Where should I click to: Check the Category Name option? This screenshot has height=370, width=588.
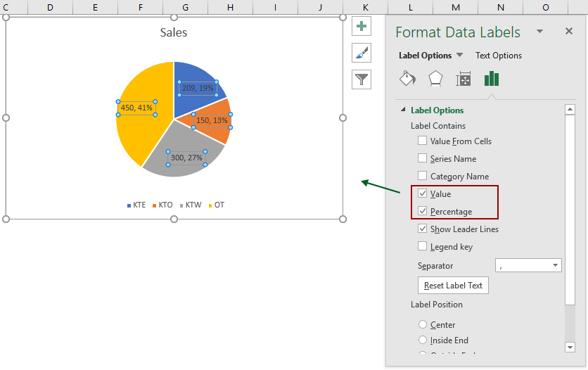[423, 177]
